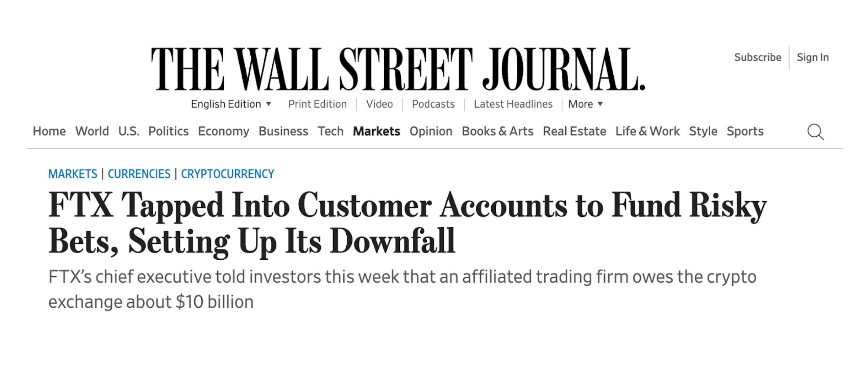The height and width of the screenshot is (370, 868).
Task: View Latest Headlines
Action: [x=513, y=104]
